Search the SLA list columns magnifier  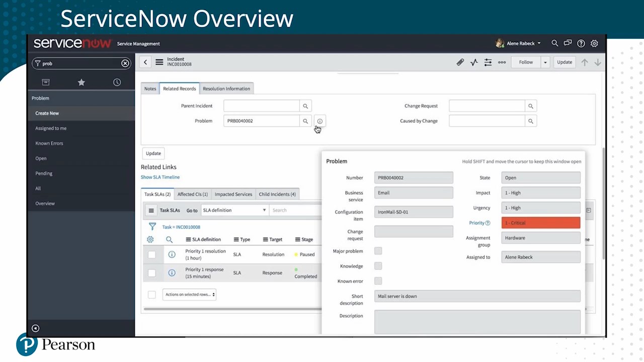(169, 240)
